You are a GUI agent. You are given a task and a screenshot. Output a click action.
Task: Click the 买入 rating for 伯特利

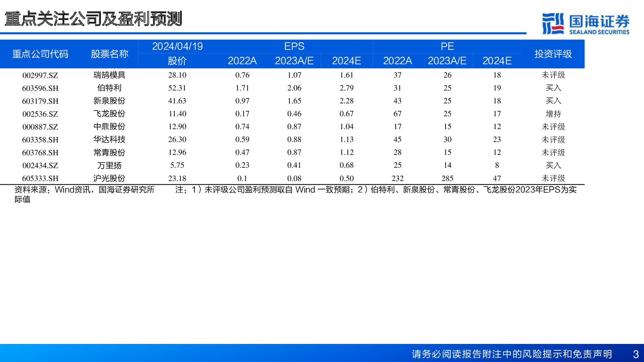point(553,88)
